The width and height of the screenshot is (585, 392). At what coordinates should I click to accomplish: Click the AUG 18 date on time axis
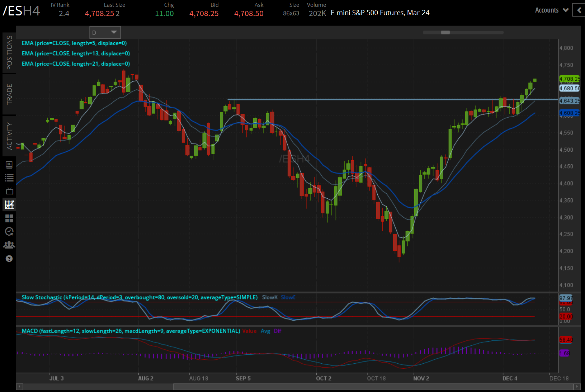pyautogui.click(x=199, y=378)
